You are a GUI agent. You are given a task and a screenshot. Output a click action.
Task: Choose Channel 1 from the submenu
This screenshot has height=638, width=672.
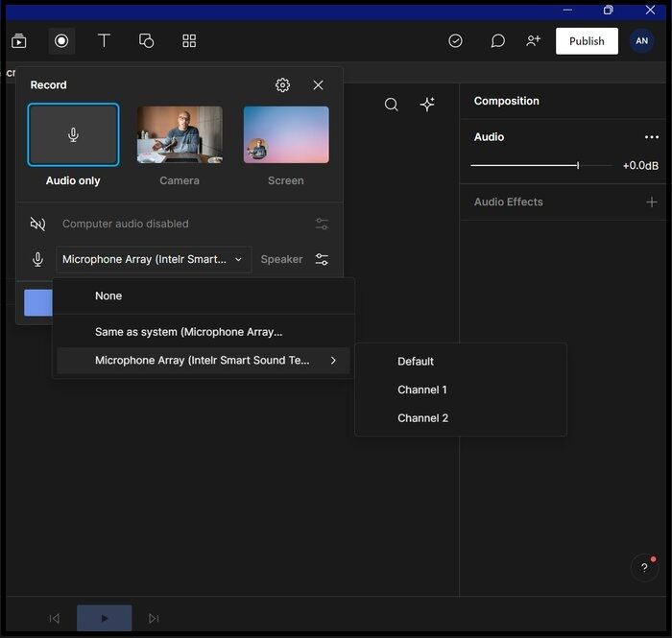coord(422,390)
